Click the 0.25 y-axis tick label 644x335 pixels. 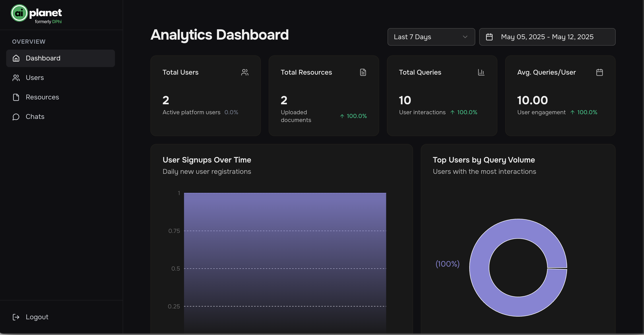click(174, 306)
